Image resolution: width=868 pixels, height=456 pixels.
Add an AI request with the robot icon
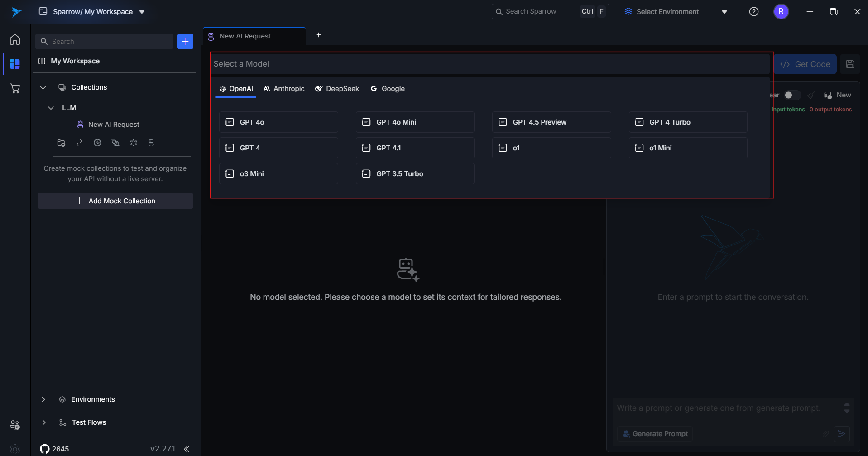click(x=151, y=143)
